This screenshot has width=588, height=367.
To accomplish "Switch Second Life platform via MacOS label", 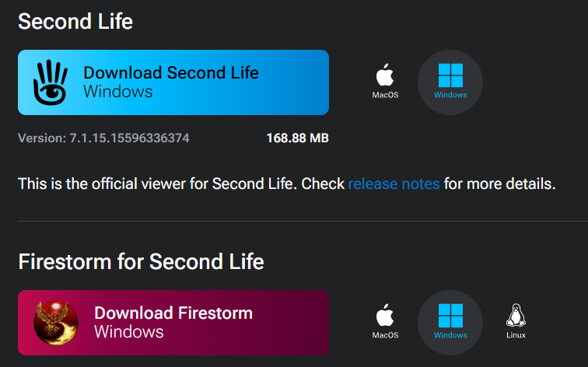I will [385, 95].
